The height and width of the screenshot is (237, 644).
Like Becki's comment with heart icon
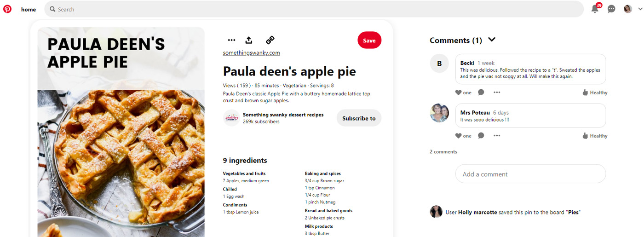(458, 92)
